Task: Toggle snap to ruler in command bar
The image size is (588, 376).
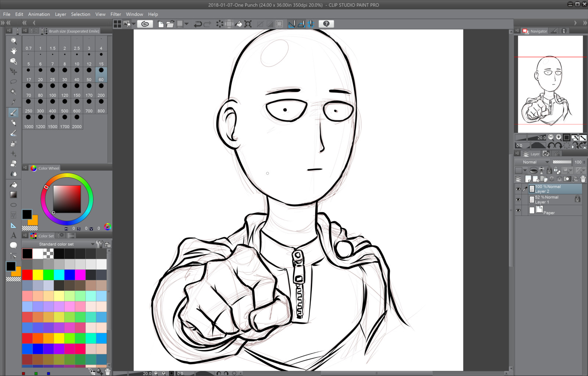Action: pyautogui.click(x=291, y=24)
